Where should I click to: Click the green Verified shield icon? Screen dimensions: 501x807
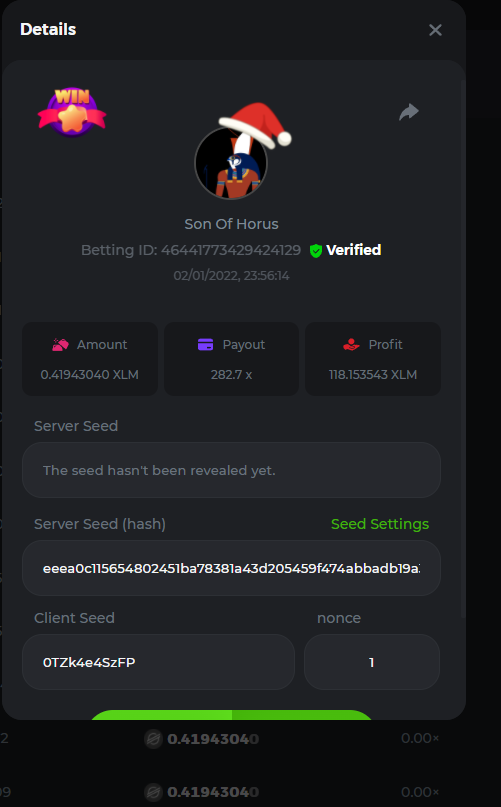point(316,251)
